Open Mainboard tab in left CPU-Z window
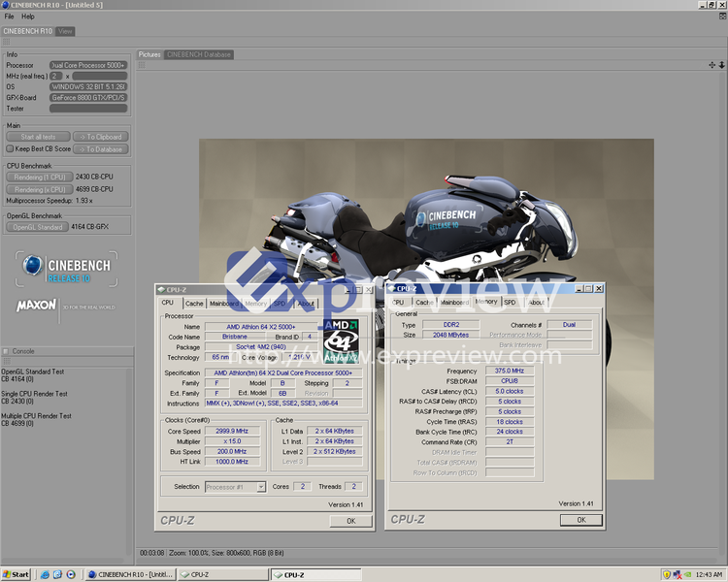 (224, 304)
